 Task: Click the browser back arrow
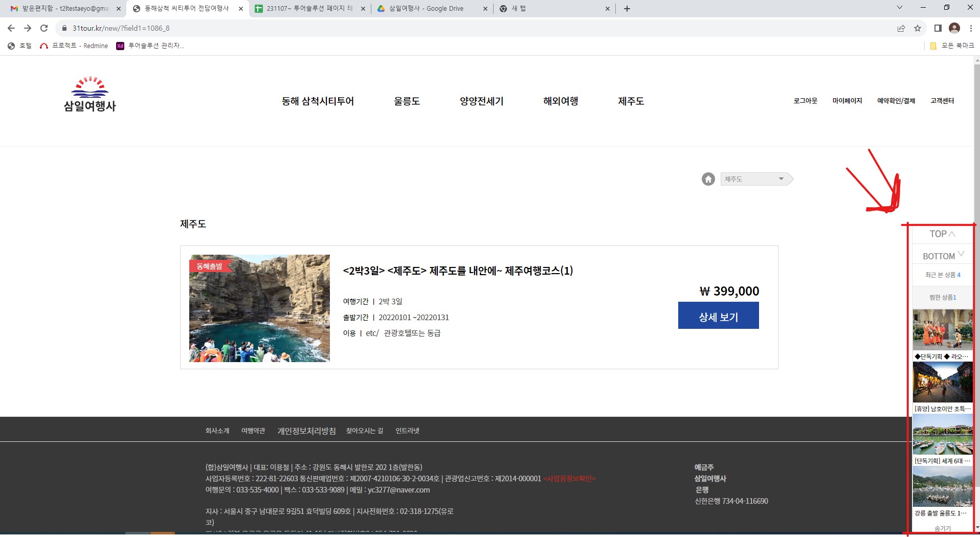[11, 28]
